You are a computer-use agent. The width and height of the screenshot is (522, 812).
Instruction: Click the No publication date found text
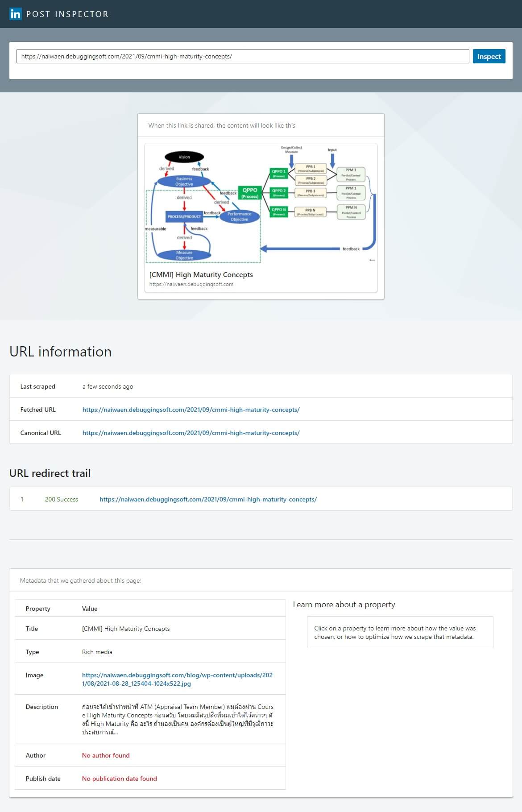pyautogui.click(x=120, y=779)
